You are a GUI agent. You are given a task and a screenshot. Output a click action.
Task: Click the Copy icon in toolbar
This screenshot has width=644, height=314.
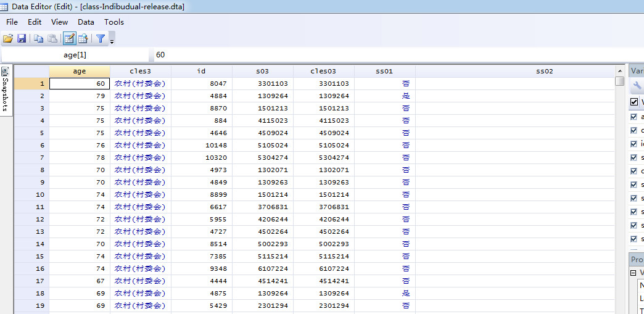tap(38, 38)
